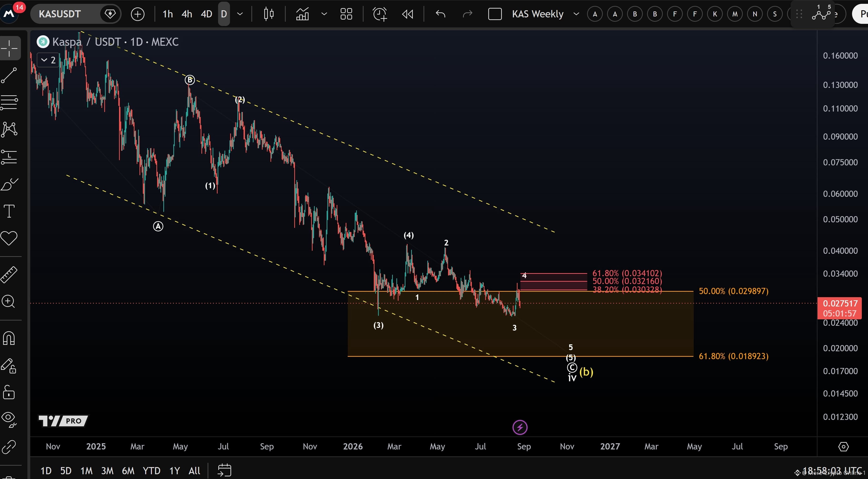Select the D daily timeframe
Screen dimensions: 868x479
pyautogui.click(x=224, y=14)
